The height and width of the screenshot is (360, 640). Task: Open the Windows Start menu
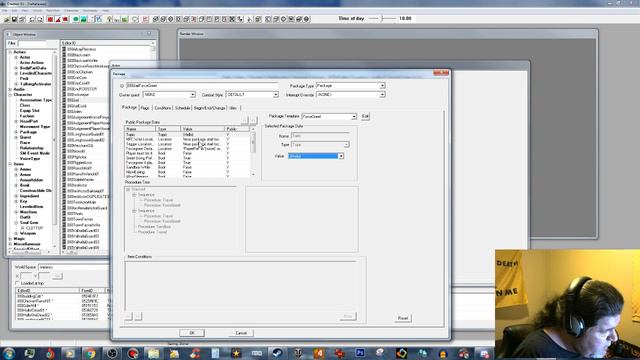[9, 353]
